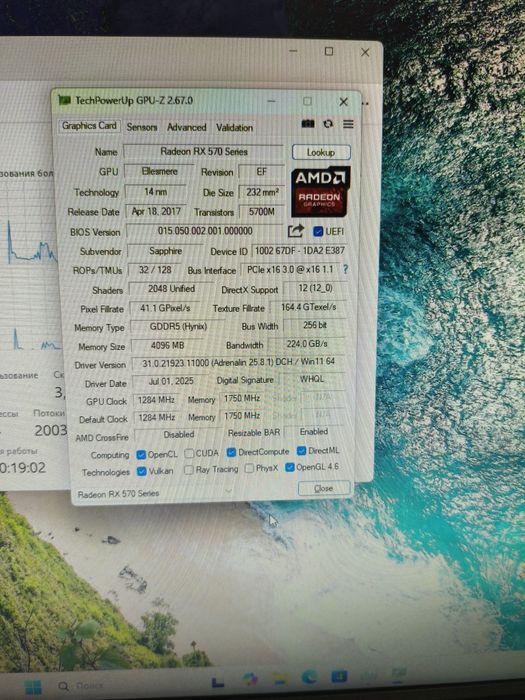The height and width of the screenshot is (700, 525).
Task: Toggle the PhysX checkbox
Action: (x=250, y=468)
